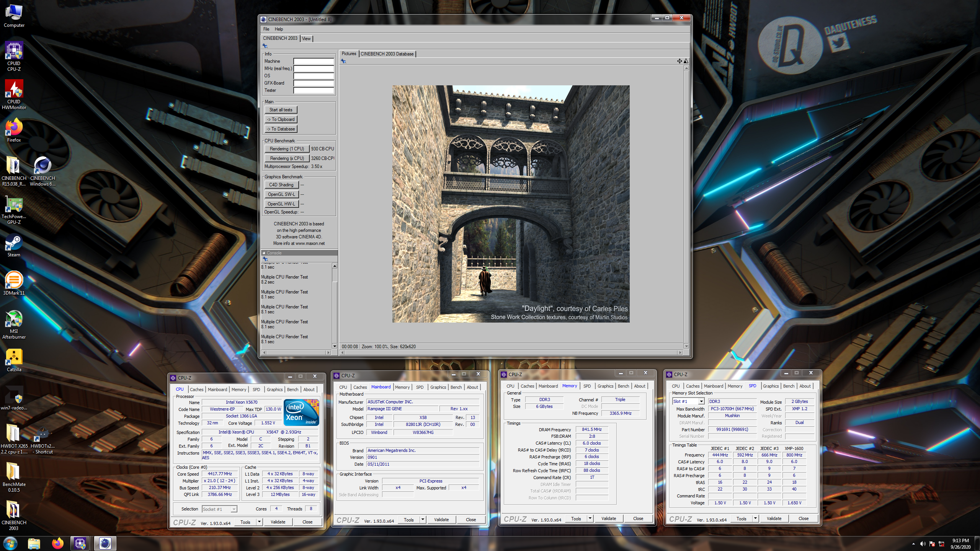Open Firefox desktop shortcut
The height and width of the screenshot is (551, 980).
(x=14, y=130)
